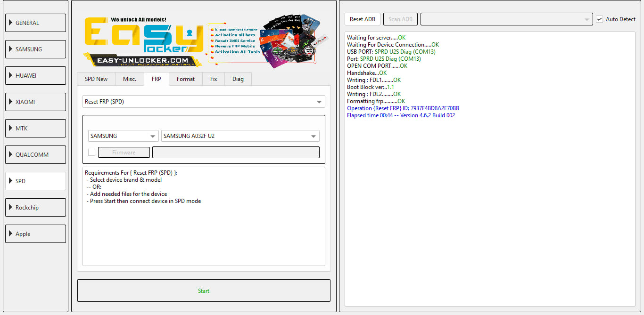This screenshot has width=644, height=315.
Task: Click the 'Operation {Reset FRP} ID' log line
Action: coord(403,108)
